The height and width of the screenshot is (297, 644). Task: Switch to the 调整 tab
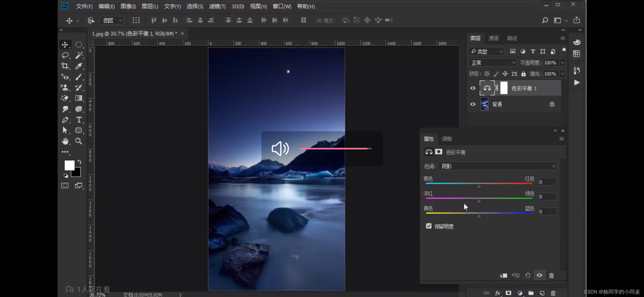tap(447, 139)
